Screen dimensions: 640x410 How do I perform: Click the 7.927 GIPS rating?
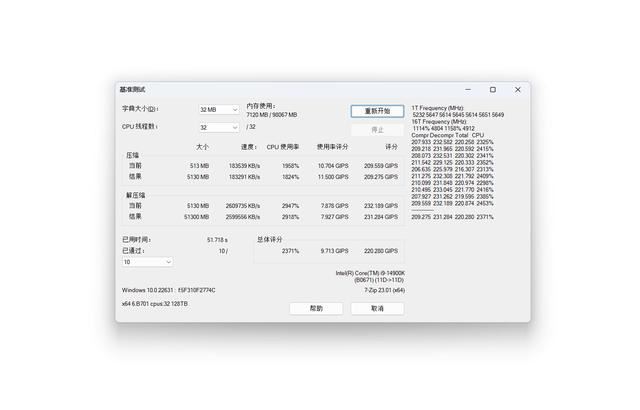pyautogui.click(x=335, y=217)
